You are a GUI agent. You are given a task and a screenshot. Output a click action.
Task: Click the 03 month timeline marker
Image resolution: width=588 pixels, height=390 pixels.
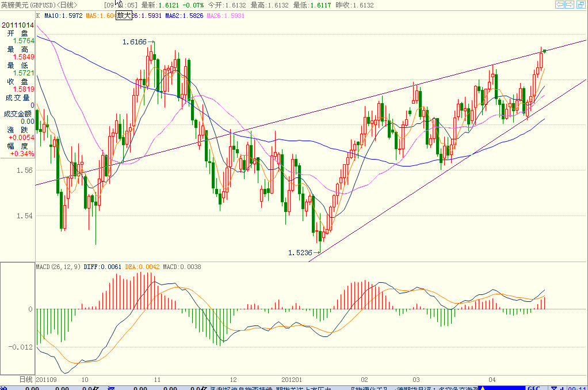click(416, 380)
